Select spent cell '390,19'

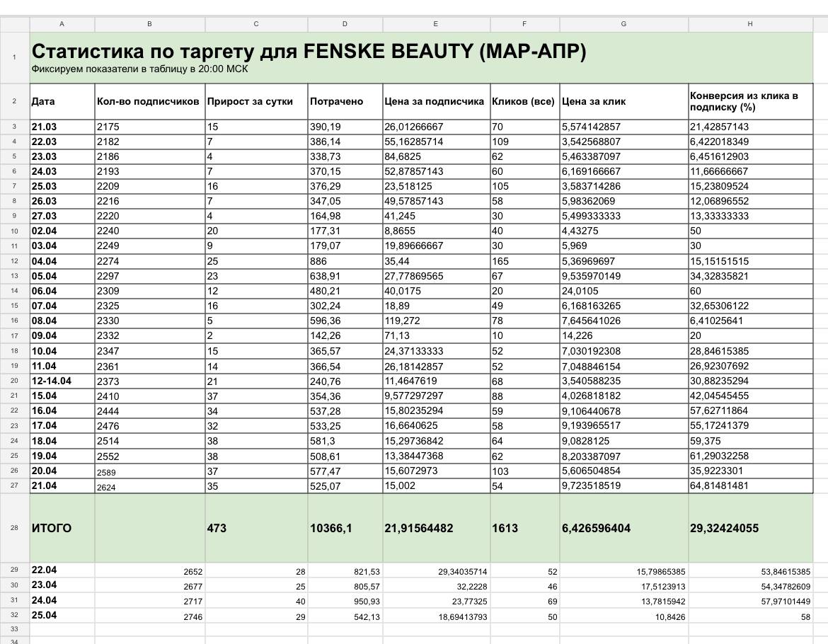(345, 127)
